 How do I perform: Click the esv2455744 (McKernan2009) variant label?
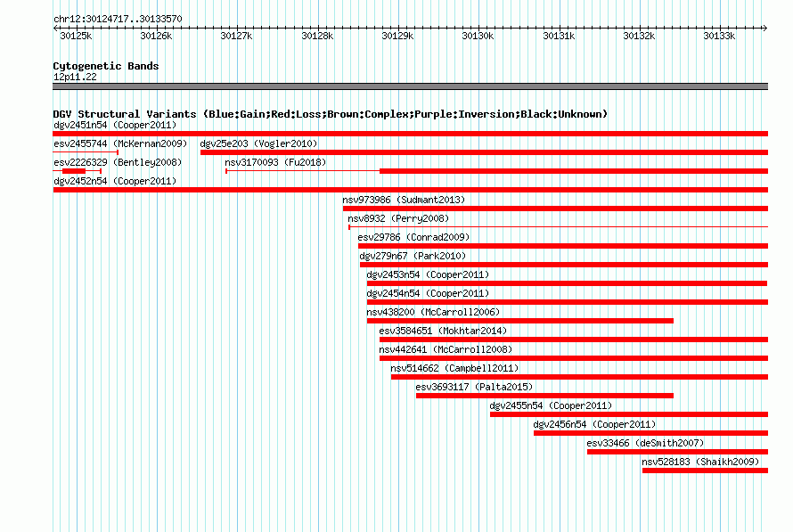coord(120,143)
